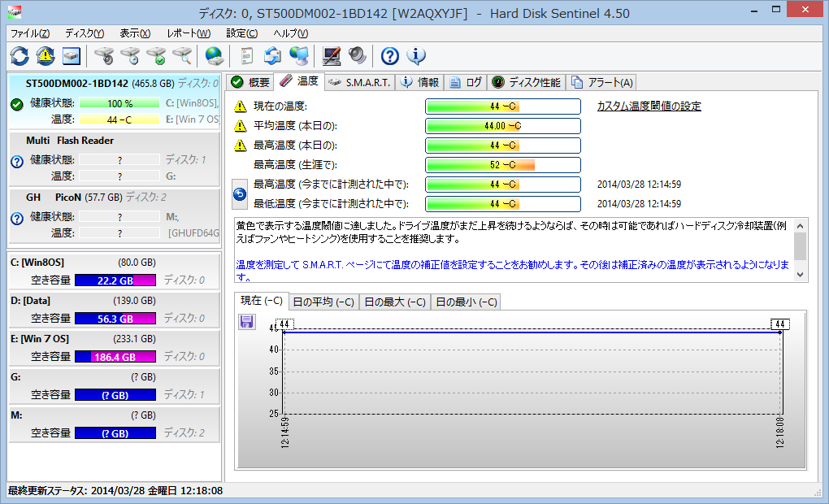The height and width of the screenshot is (504, 829).
Task: Select the 日の平均 (-C) graph tab
Action: (x=323, y=302)
